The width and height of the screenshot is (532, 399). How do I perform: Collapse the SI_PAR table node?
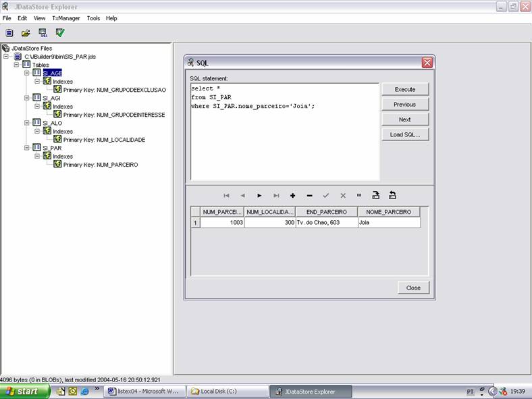[x=27, y=148]
